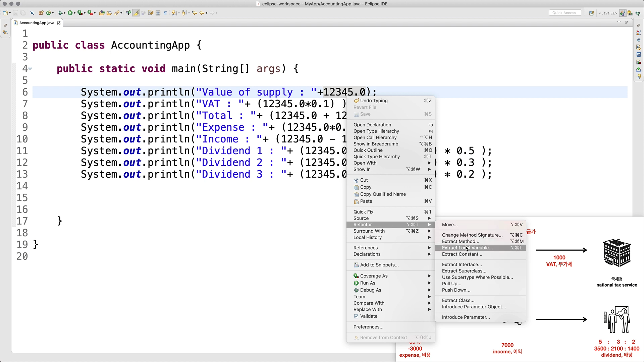
Task: Open the Git perspective icon
Action: (630, 13)
